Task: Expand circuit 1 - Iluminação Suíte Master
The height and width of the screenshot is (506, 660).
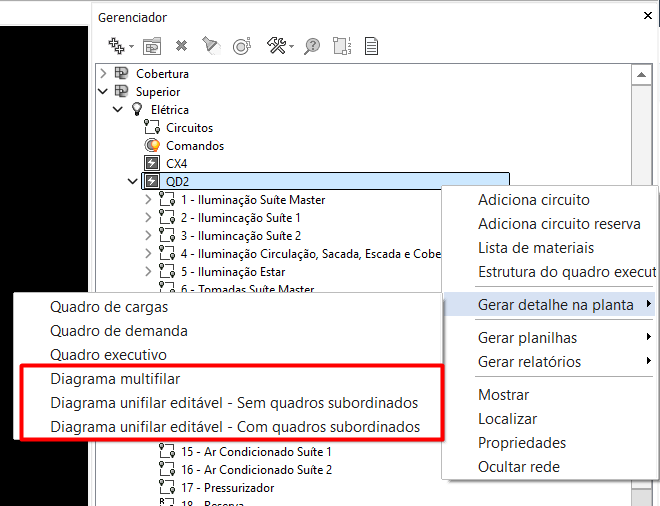Action: (149, 199)
